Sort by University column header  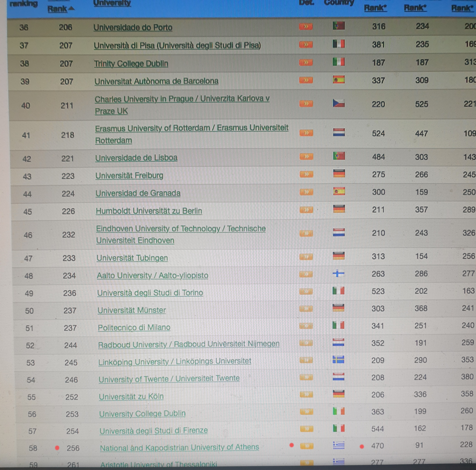[x=112, y=3]
